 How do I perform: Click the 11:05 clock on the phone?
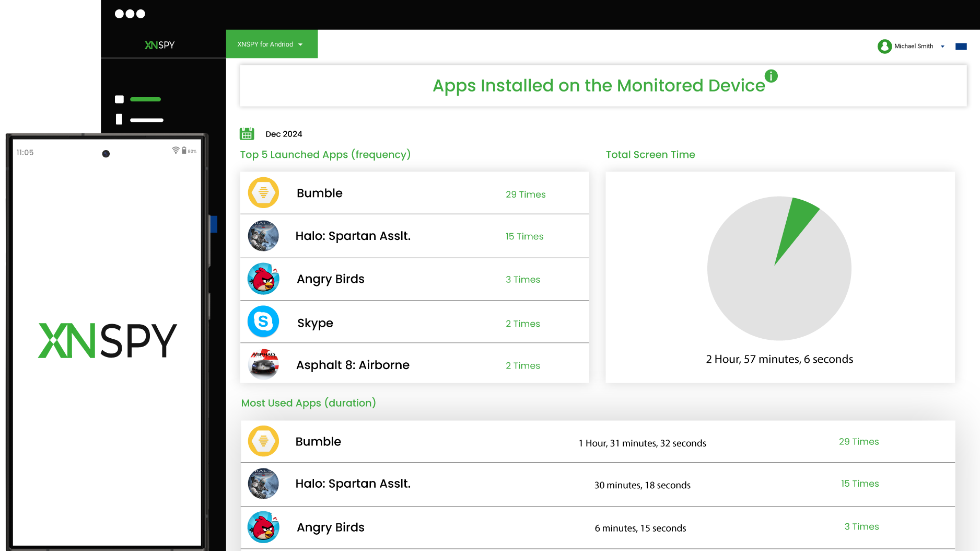click(x=25, y=153)
